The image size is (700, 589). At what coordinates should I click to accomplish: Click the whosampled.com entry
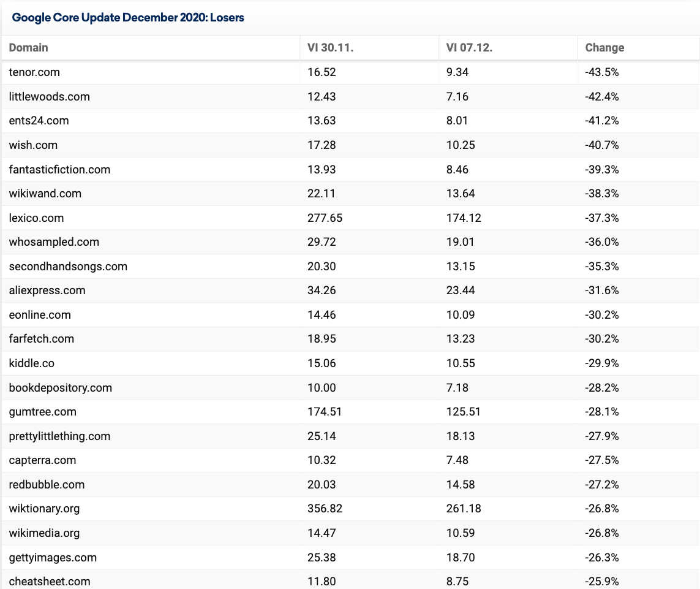coord(54,241)
